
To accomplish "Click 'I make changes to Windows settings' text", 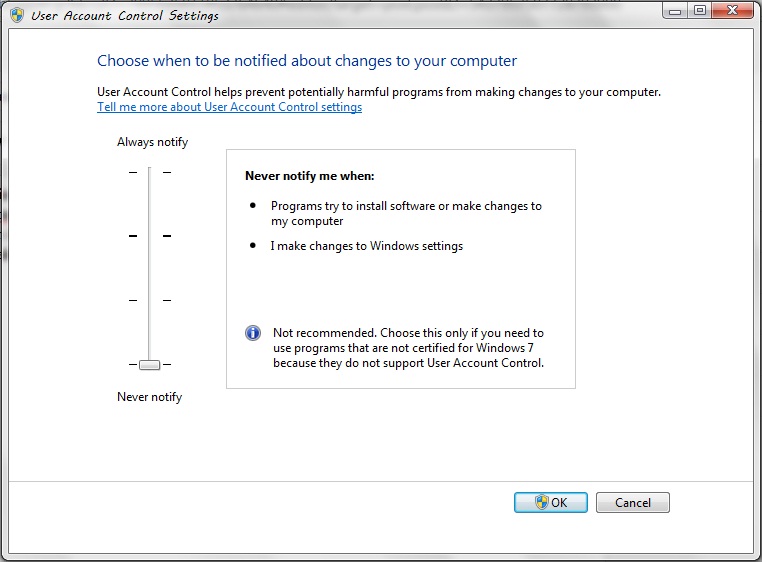I will (367, 246).
